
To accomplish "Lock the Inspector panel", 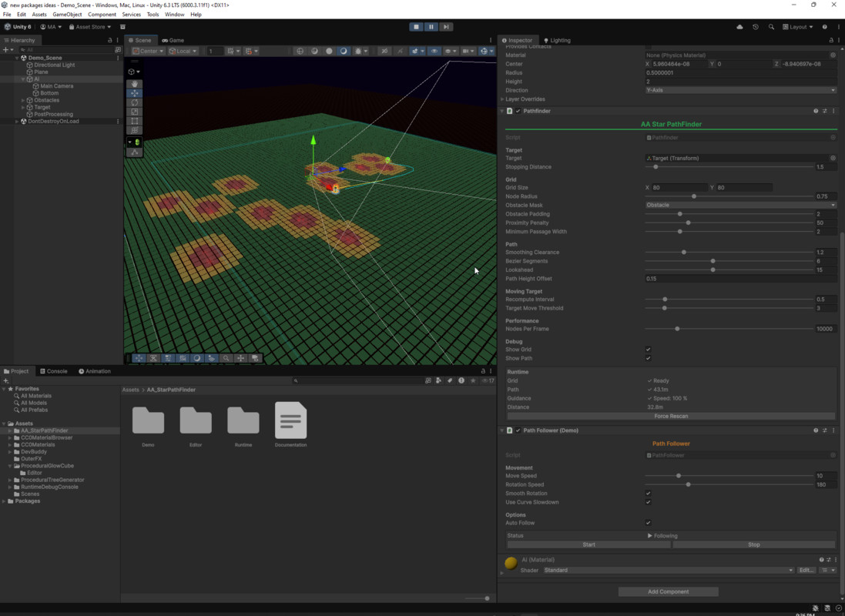I will tap(831, 40).
